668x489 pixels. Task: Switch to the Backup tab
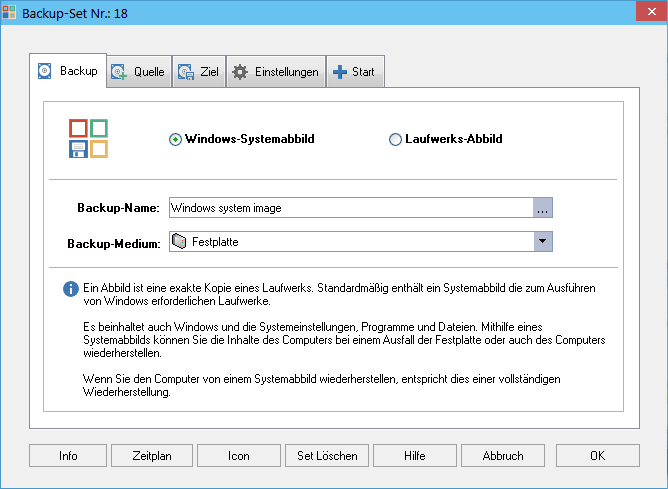coord(68,71)
